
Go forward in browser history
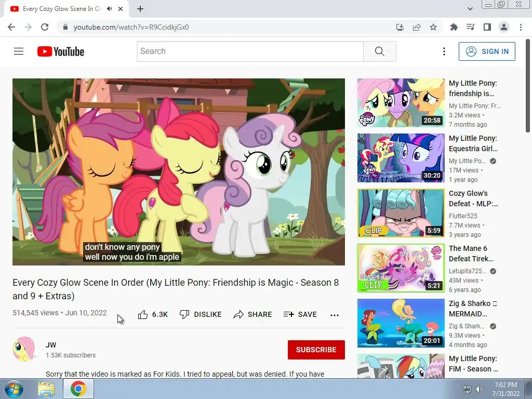click(x=28, y=27)
